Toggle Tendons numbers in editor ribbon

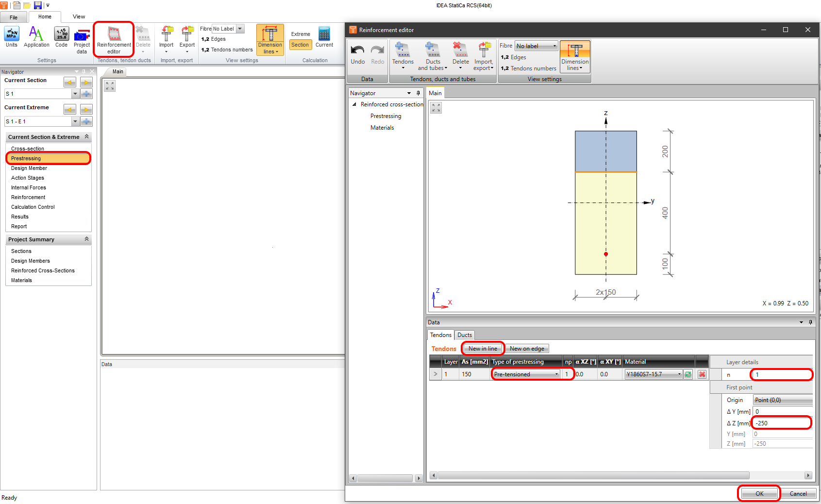tap(529, 68)
